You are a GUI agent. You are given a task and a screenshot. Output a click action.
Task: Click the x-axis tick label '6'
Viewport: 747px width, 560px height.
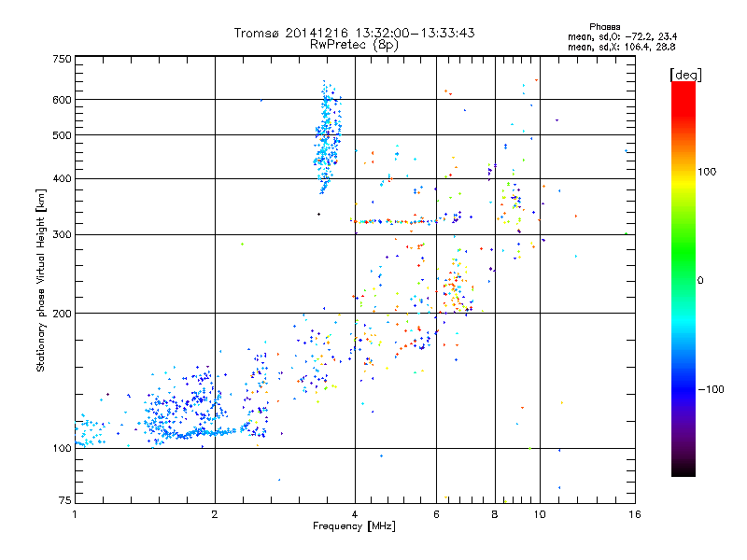[x=436, y=514]
